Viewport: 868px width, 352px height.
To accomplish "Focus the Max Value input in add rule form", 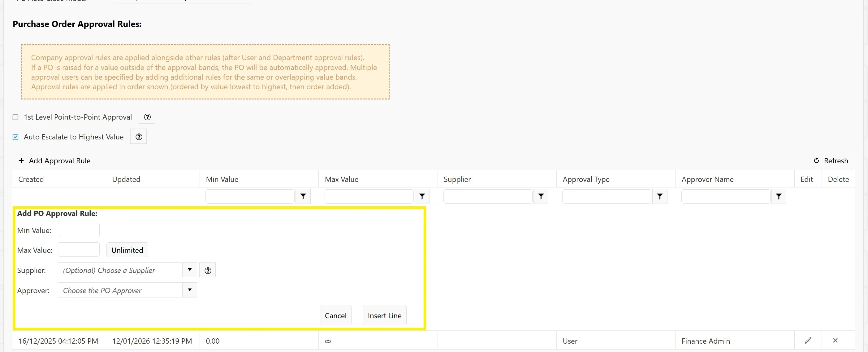I will [x=79, y=250].
